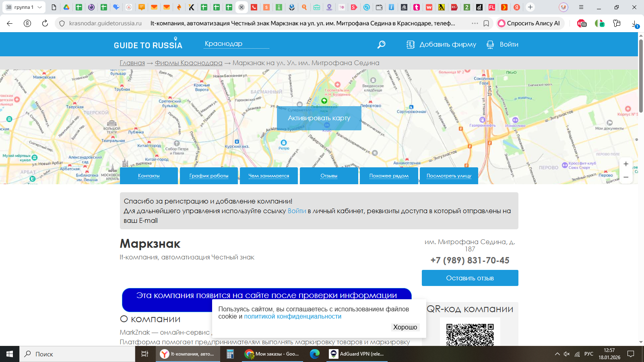The height and width of the screenshot is (362, 644).
Task: Click phone number +7 (989) 831-70-45
Action: (x=470, y=260)
